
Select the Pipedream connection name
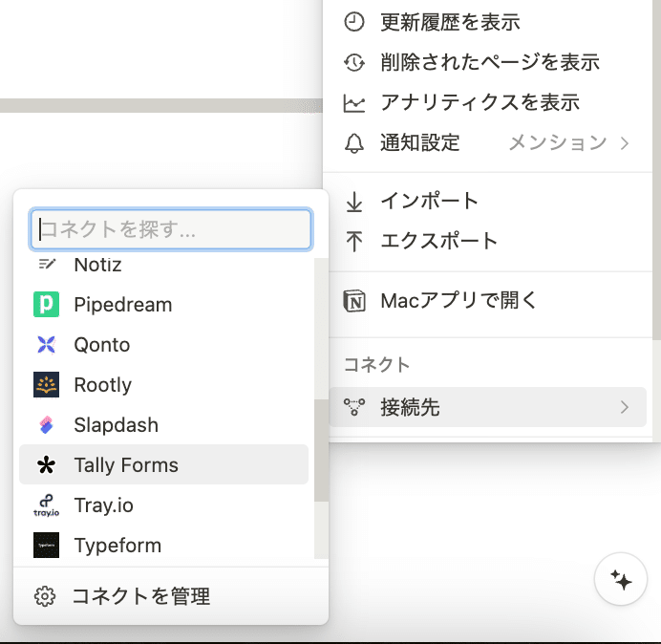[x=123, y=305]
